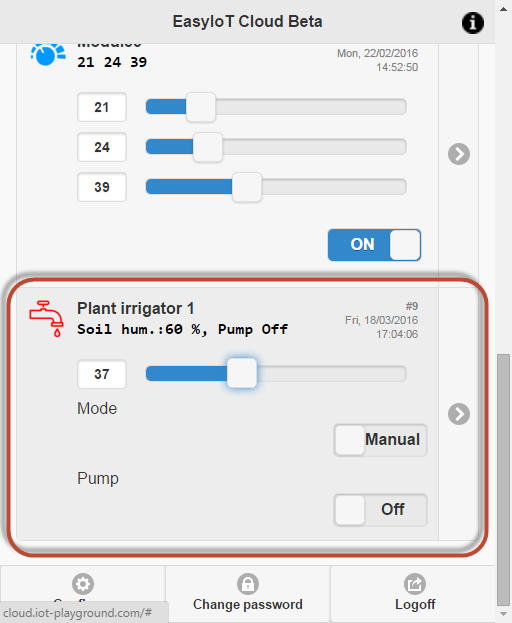Expand Plant irrigator 1 details chevron
Image resolution: width=512 pixels, height=623 pixels.
(459, 414)
